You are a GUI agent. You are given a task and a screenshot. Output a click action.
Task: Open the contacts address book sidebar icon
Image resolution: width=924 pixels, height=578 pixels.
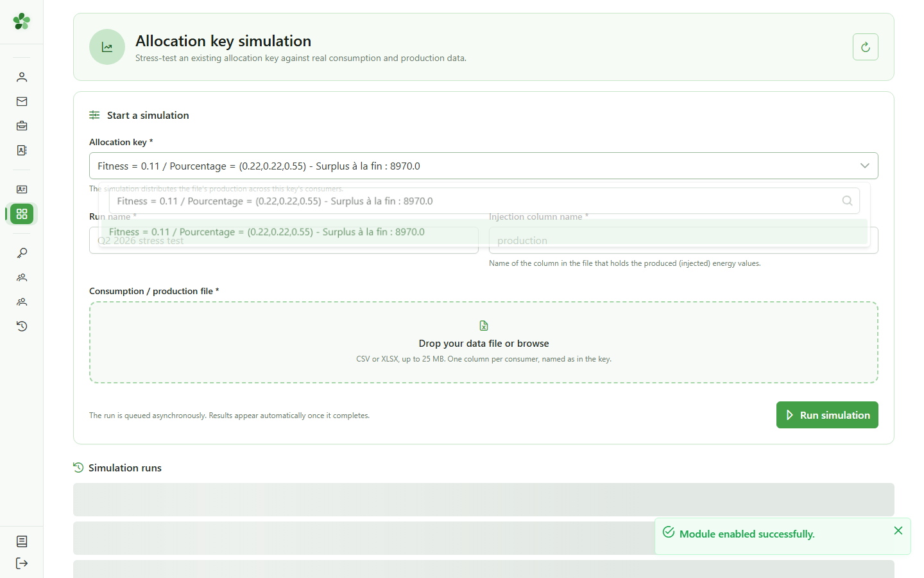(22, 150)
